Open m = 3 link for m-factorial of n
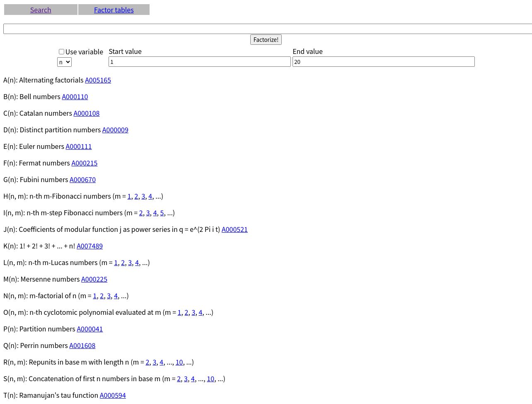The image size is (532, 404). (x=109, y=296)
